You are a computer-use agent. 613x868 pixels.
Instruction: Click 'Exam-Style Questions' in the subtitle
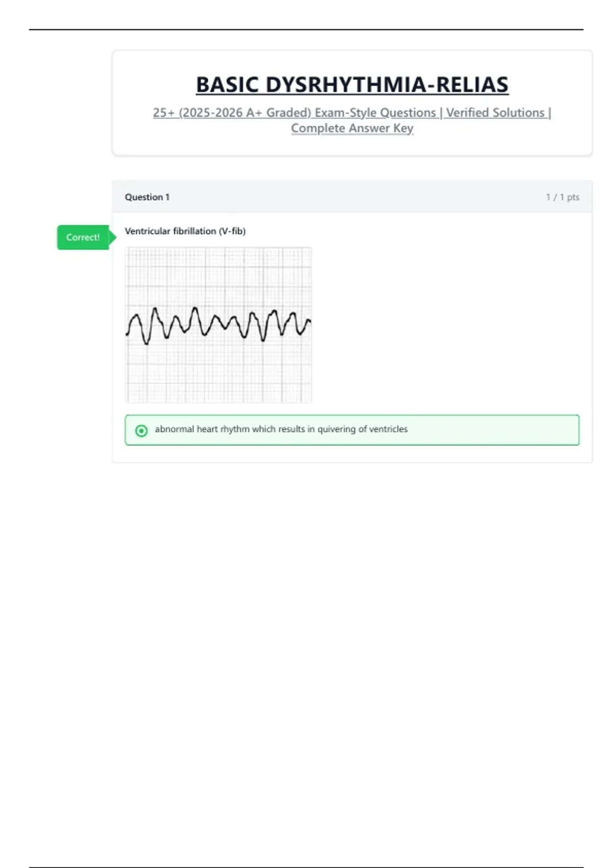375,113
